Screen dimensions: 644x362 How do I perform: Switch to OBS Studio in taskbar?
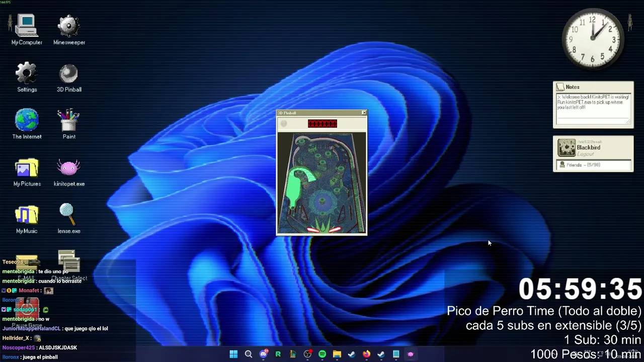[x=307, y=354]
